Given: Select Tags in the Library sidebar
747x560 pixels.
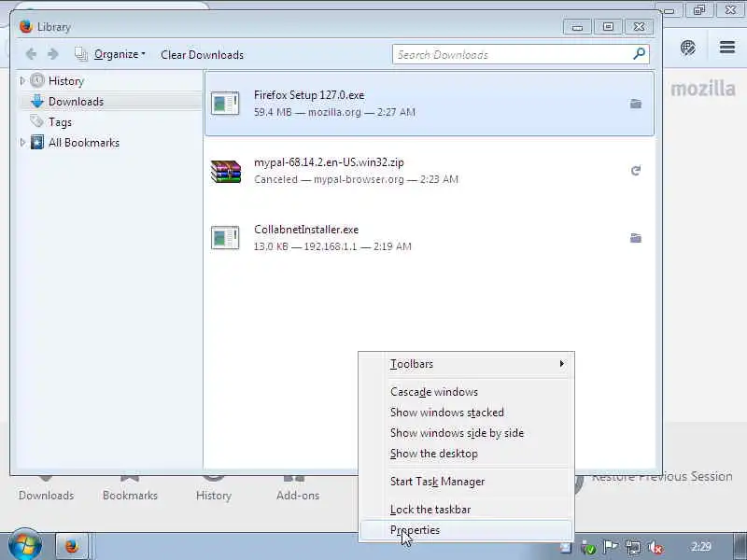Looking at the screenshot, I should point(60,122).
